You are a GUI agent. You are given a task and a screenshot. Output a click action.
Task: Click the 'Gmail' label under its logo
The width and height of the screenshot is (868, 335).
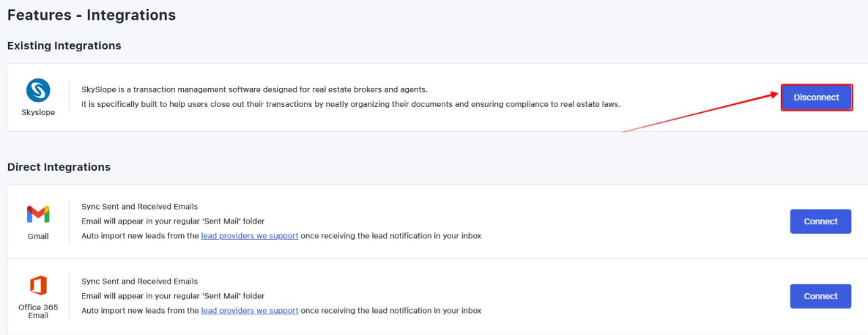(x=38, y=237)
